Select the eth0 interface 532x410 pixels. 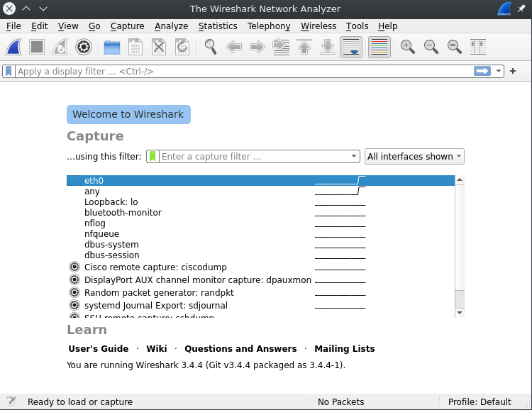(x=260, y=181)
